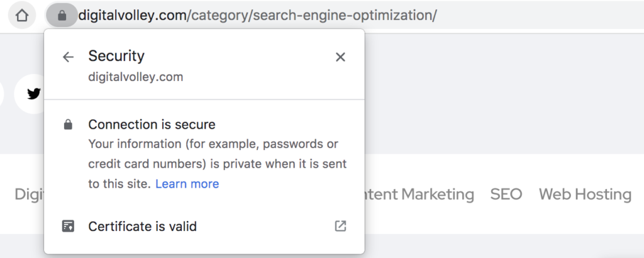The image size is (644, 258).
Task: Click the URL text in the address bar
Action: coord(257,16)
